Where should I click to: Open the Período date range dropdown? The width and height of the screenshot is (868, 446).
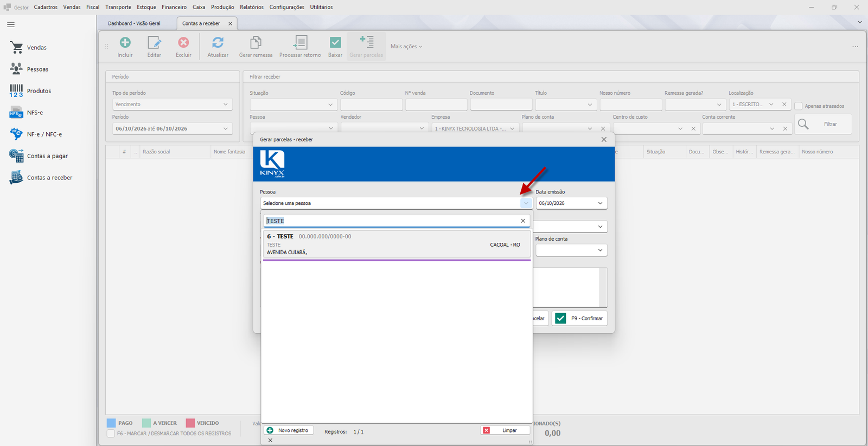pyautogui.click(x=226, y=128)
